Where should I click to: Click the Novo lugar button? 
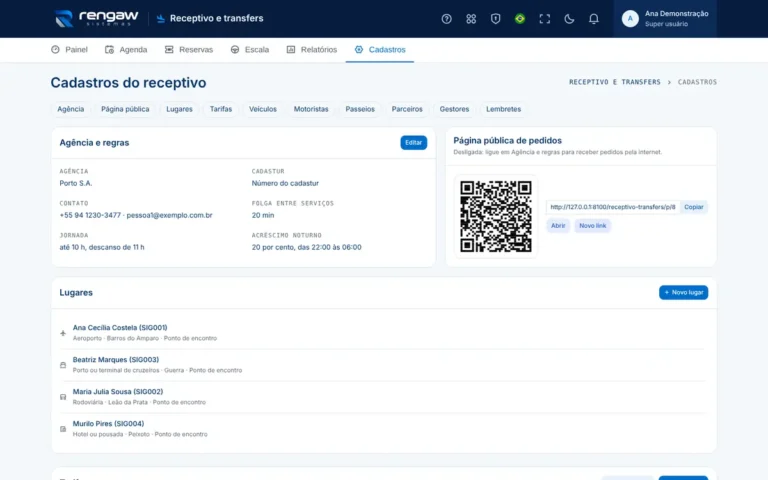(x=683, y=292)
